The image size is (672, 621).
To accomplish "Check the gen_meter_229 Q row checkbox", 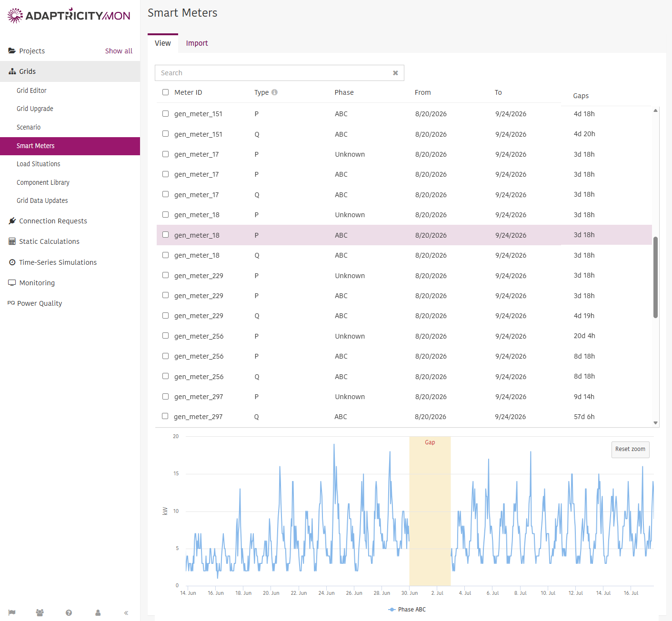I will point(165,316).
